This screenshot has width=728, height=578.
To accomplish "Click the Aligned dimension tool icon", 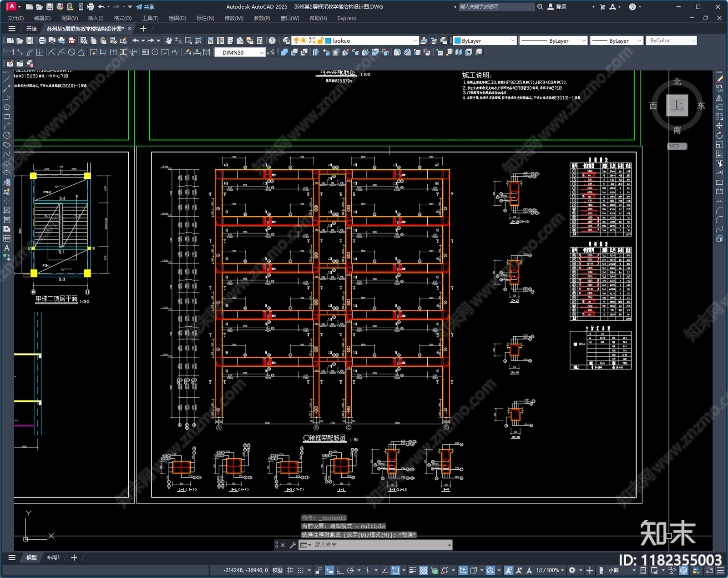I will pos(20,52).
